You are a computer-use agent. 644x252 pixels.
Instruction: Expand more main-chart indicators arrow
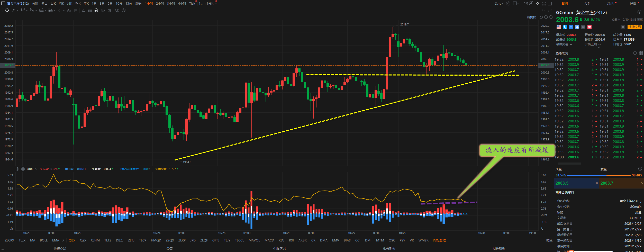pyautogui.click(x=63, y=240)
